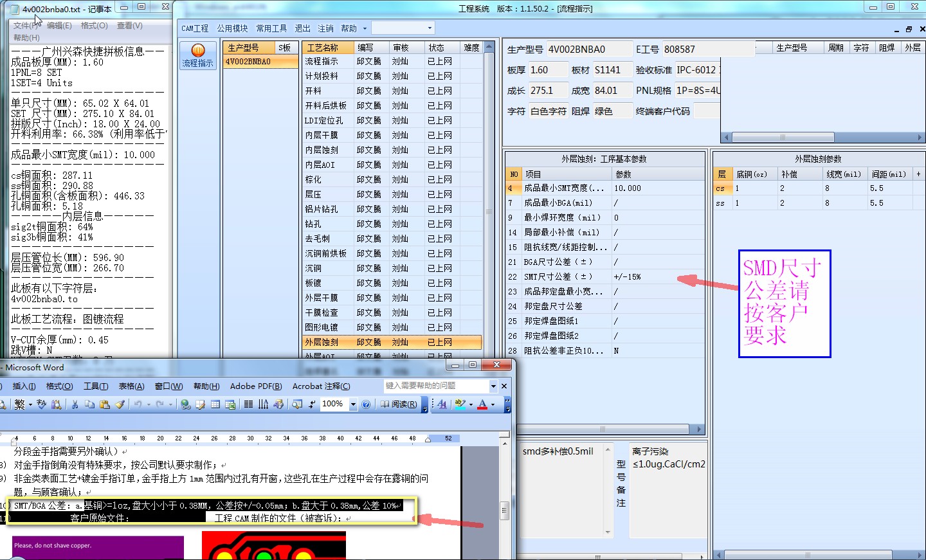Open font color dropdown arrow
Viewport: 926px width, 560px height.
click(x=493, y=404)
